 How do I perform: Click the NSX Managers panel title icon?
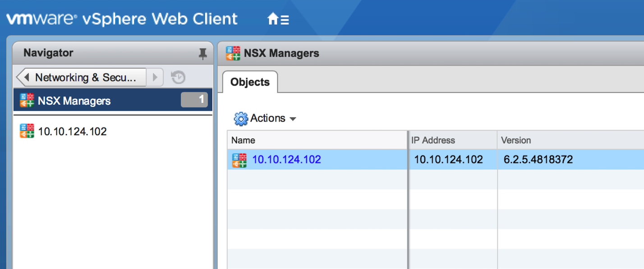[233, 53]
